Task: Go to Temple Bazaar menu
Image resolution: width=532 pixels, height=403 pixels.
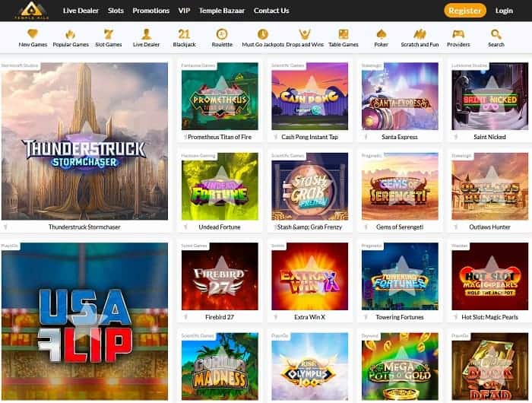Action: tap(222, 11)
